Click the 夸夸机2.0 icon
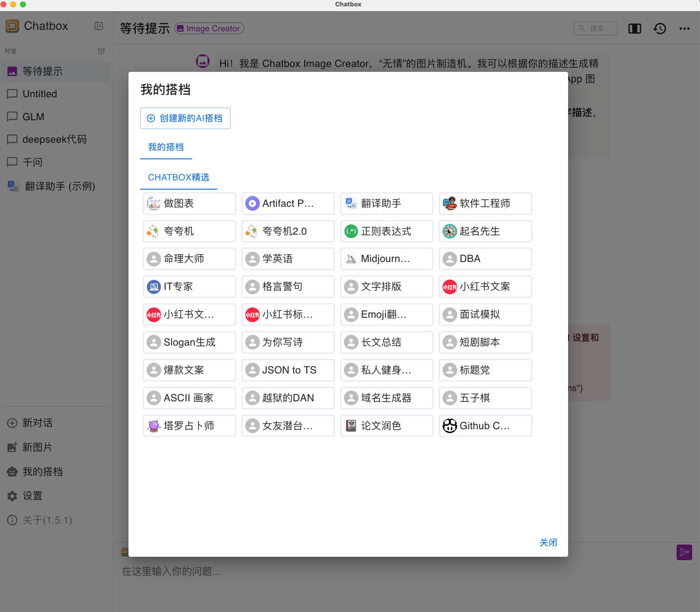The width and height of the screenshot is (700, 612). tap(253, 231)
